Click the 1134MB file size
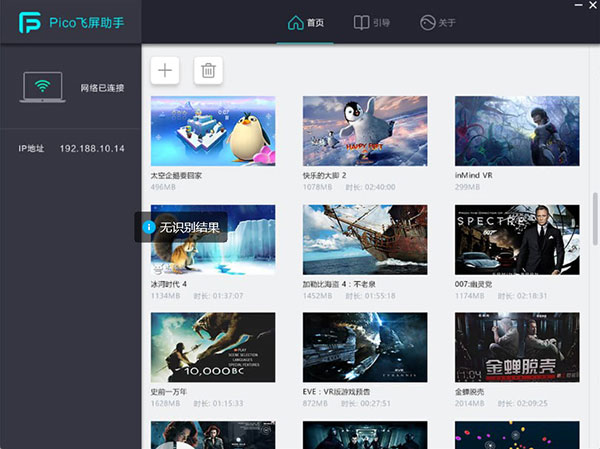 point(165,296)
